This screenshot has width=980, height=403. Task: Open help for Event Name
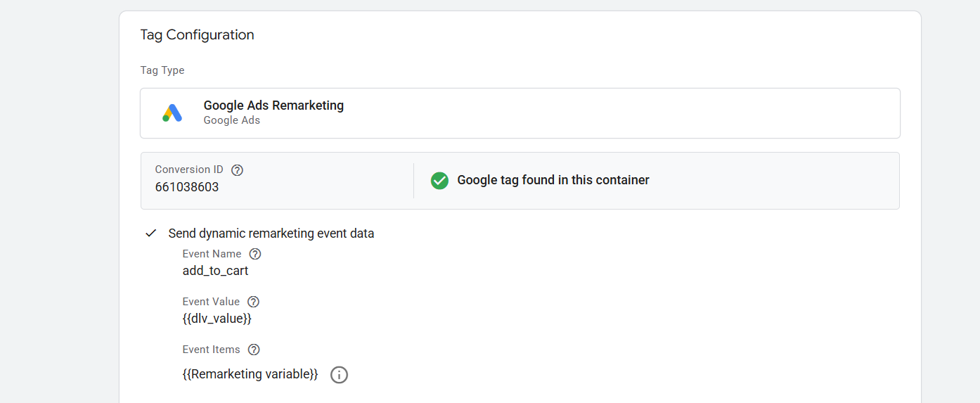255,254
